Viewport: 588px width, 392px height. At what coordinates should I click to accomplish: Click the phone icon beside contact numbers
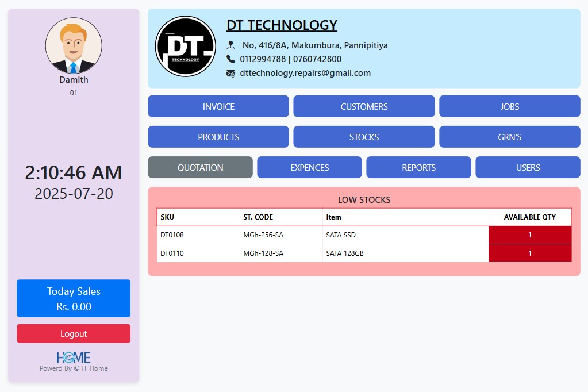coord(231,59)
